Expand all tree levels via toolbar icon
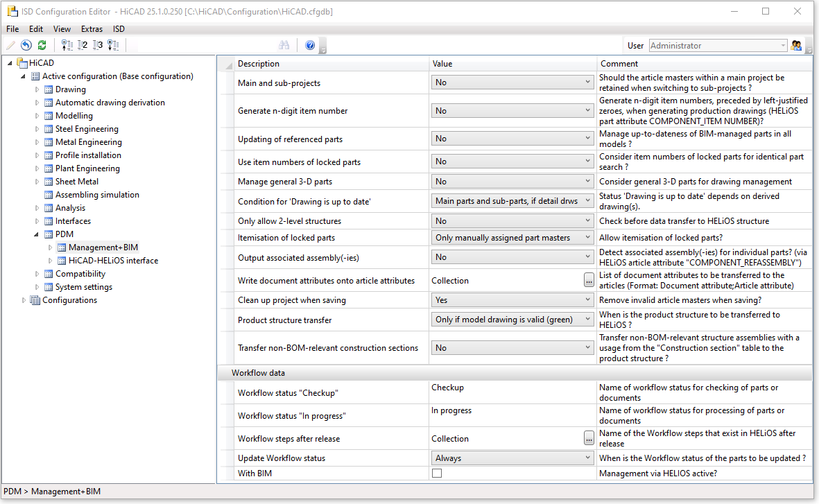819x504 pixels. (113, 46)
